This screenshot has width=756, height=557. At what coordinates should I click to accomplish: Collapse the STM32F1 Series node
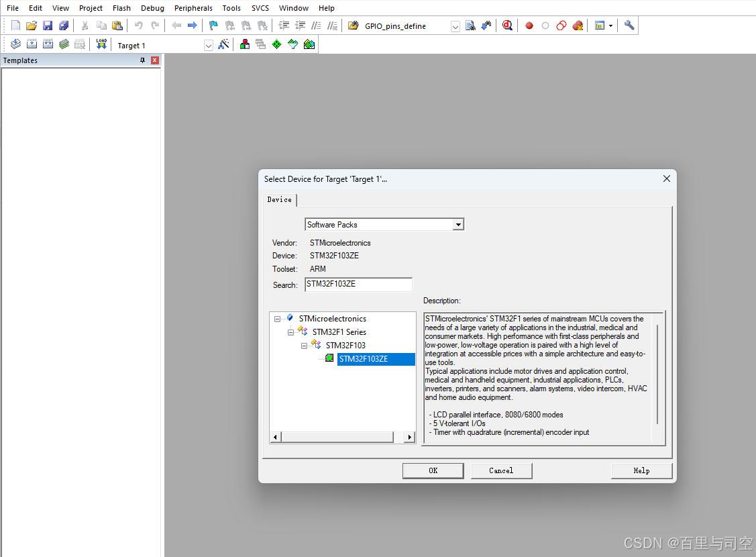tap(290, 332)
